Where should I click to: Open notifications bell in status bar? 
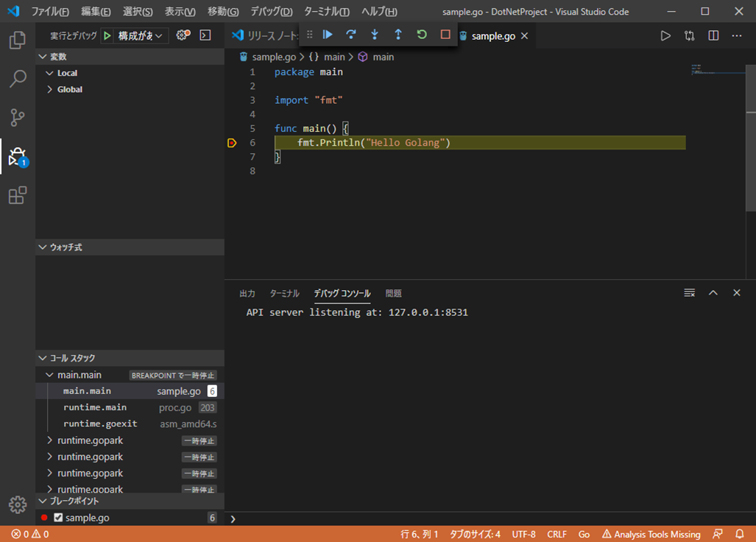[740, 534]
